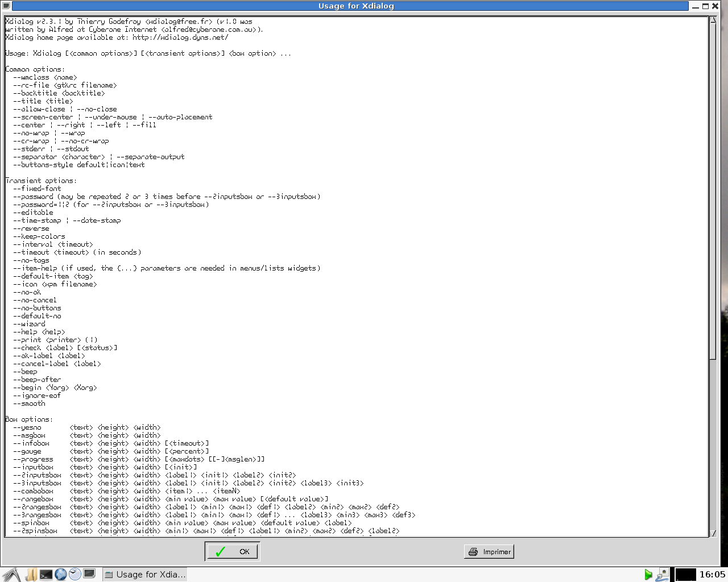This screenshot has width=728, height=582.
Task: Click the 16:05 clock in taskbar
Action: [712, 575]
